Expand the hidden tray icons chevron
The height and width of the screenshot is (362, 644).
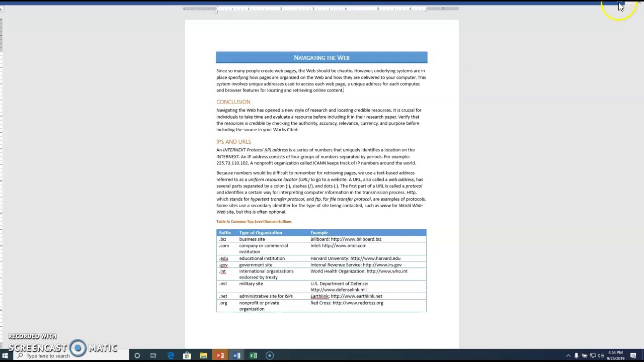[569, 355]
